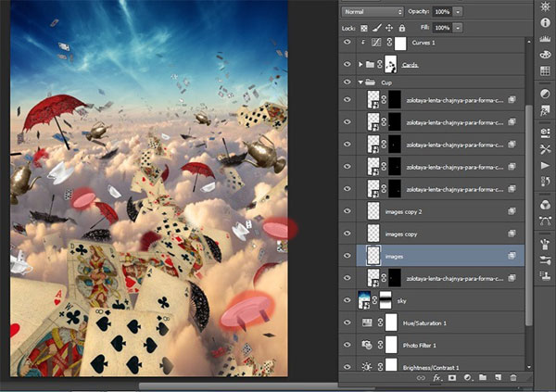Open the Paths panel icon
The height and width of the screenshot is (392, 556).
(x=545, y=221)
